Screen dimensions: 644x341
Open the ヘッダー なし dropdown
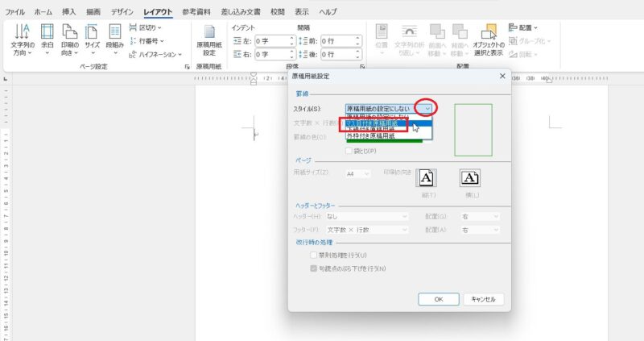pyautogui.click(x=367, y=216)
